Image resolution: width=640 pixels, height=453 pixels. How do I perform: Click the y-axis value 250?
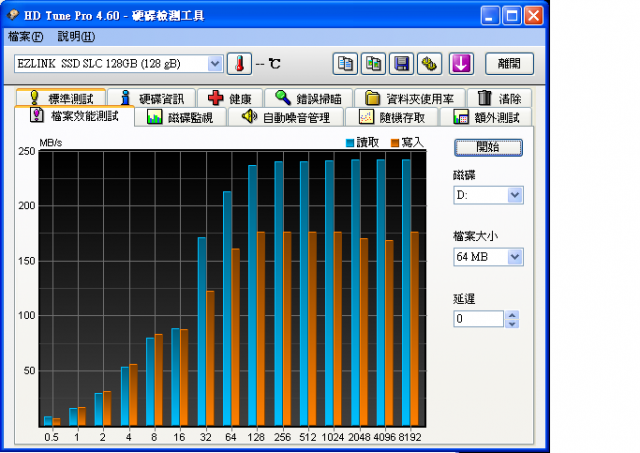27,151
